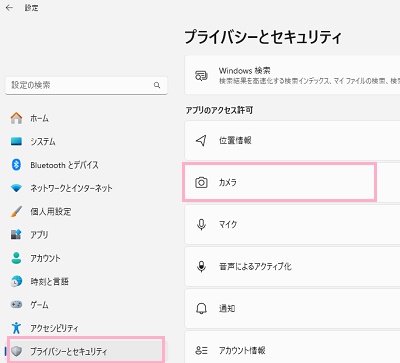Click the システム monitor icon
400x363 pixels.
16,142
